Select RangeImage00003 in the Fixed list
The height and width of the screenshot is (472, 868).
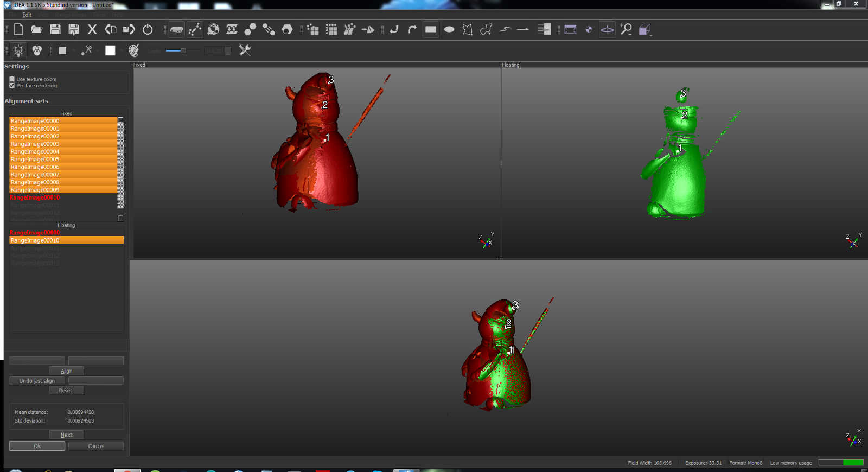pos(63,144)
